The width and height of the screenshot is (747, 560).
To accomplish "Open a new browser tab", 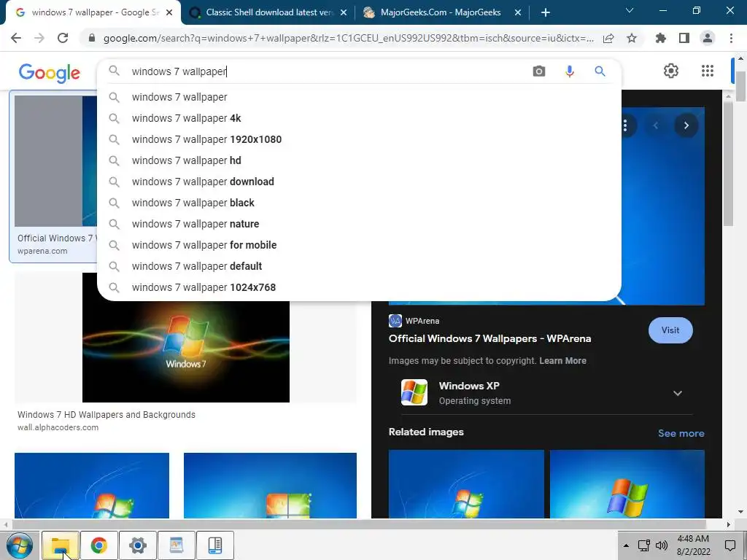I will tap(546, 13).
